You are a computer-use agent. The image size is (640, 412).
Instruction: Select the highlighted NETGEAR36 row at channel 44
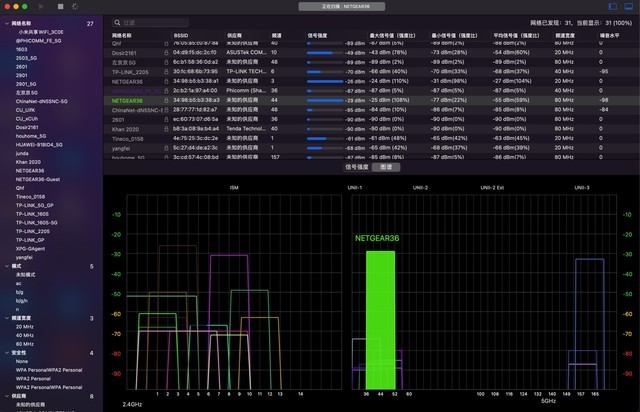coord(371,100)
